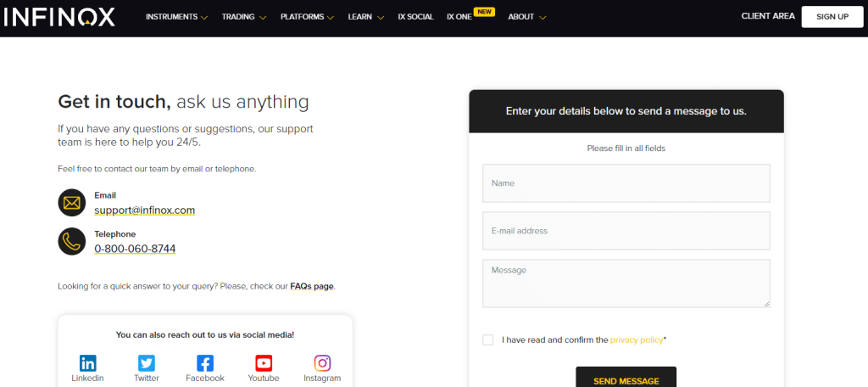The width and height of the screenshot is (868, 387).
Task: Expand the ABOUT dropdown chevron
Action: (x=542, y=18)
